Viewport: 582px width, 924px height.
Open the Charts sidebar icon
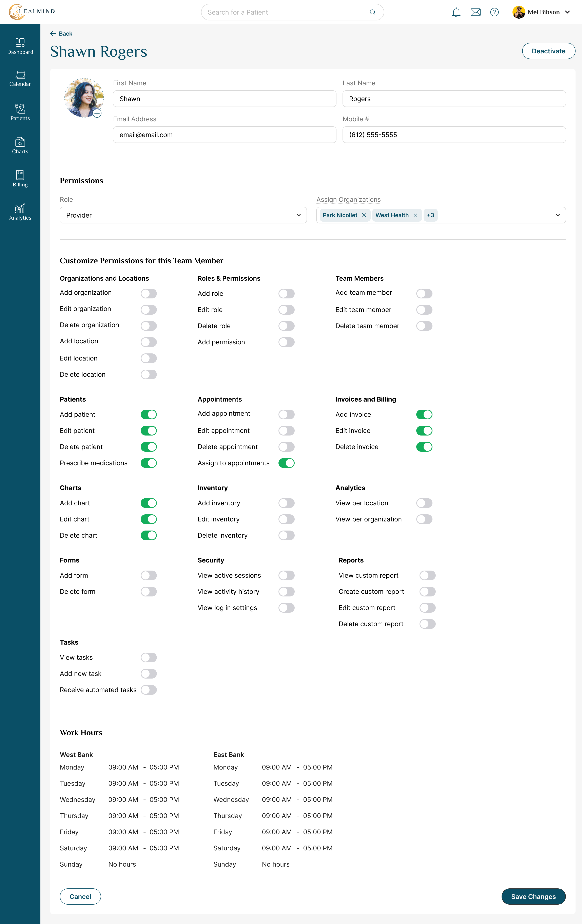click(20, 145)
